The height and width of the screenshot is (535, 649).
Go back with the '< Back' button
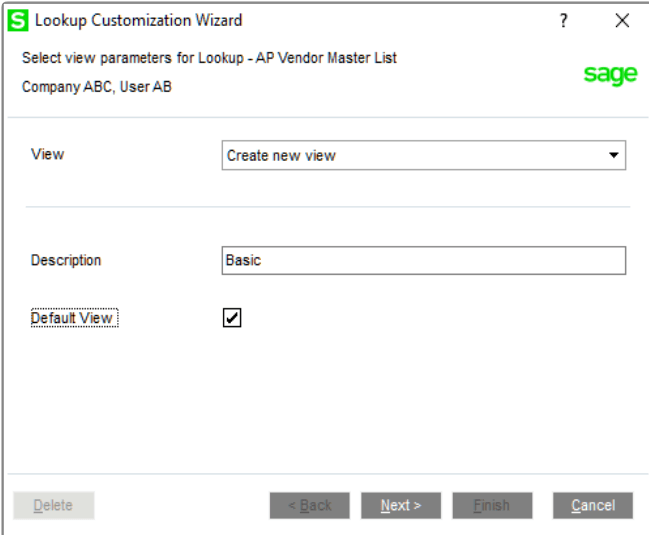309,506
